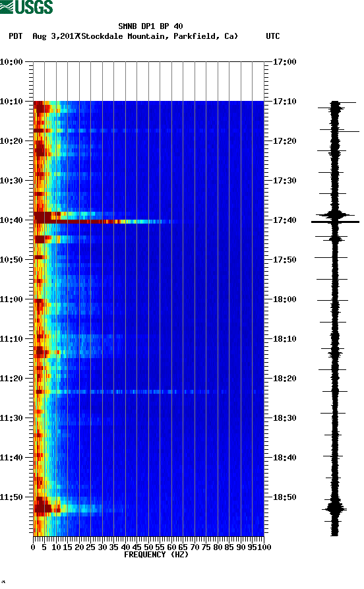Click the 10:50 PDT time label

point(11,260)
